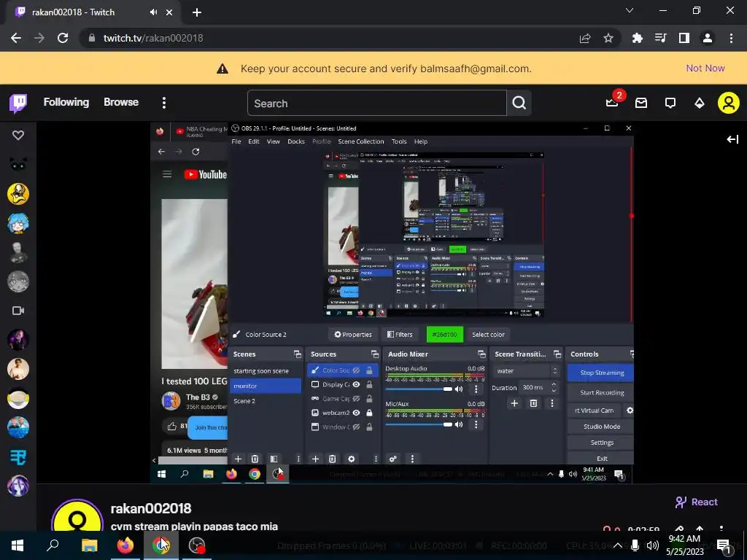The height and width of the screenshot is (560, 747).
Task: Open Tools menu in streamed OBS
Action: (x=399, y=141)
